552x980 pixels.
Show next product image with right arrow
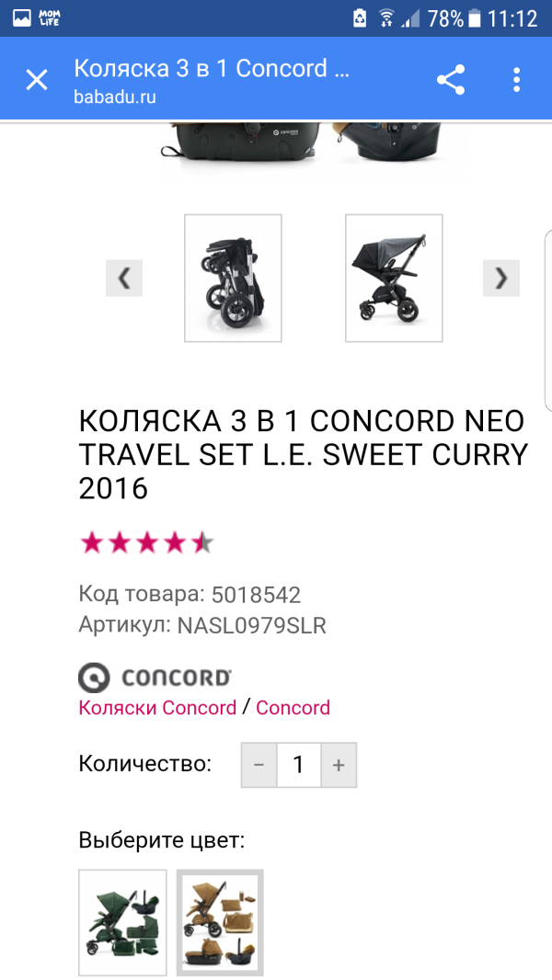501,278
